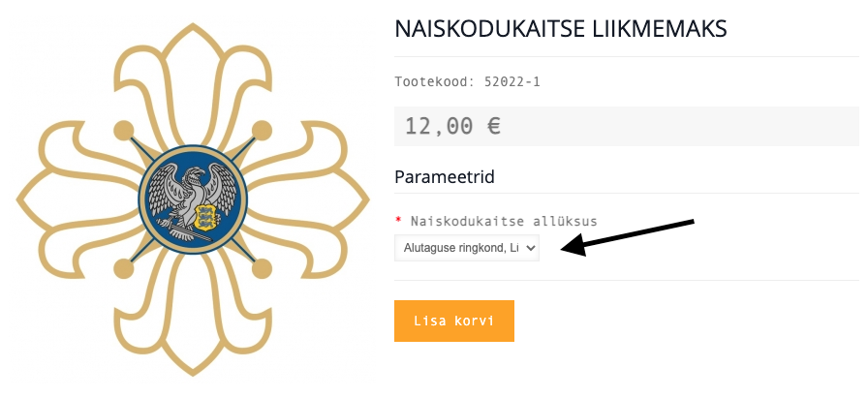Image resolution: width=868 pixels, height=398 pixels.
Task: Click the chevron on the Alutaguse ringkond selector
Action: point(530,248)
